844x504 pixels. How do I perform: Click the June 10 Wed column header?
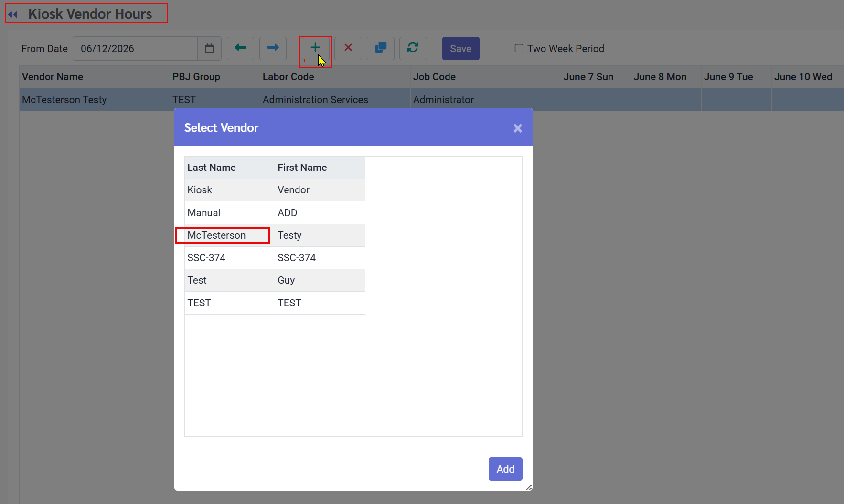tap(807, 77)
